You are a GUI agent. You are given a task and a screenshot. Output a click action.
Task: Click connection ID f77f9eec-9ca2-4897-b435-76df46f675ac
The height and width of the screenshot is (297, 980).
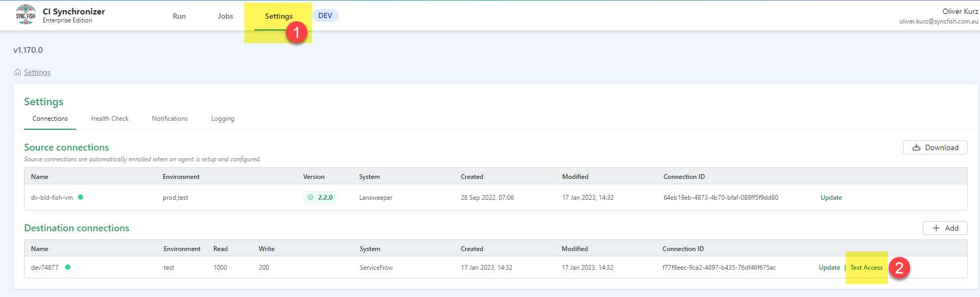[x=719, y=267]
